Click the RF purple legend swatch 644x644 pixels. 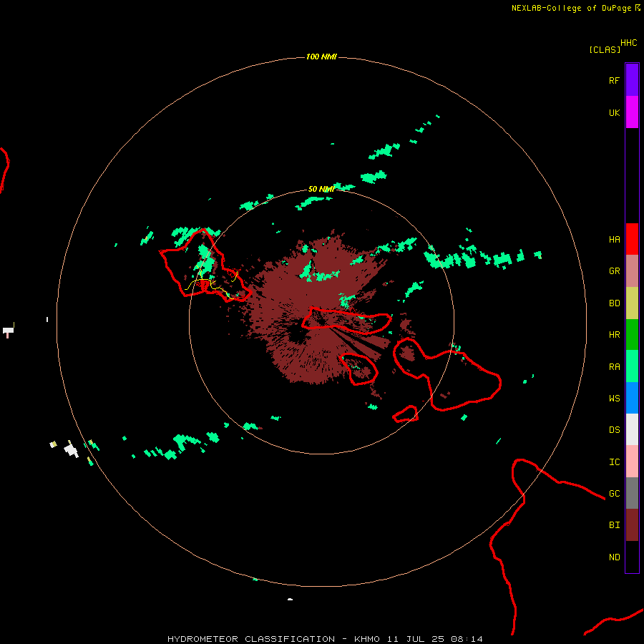click(x=632, y=80)
